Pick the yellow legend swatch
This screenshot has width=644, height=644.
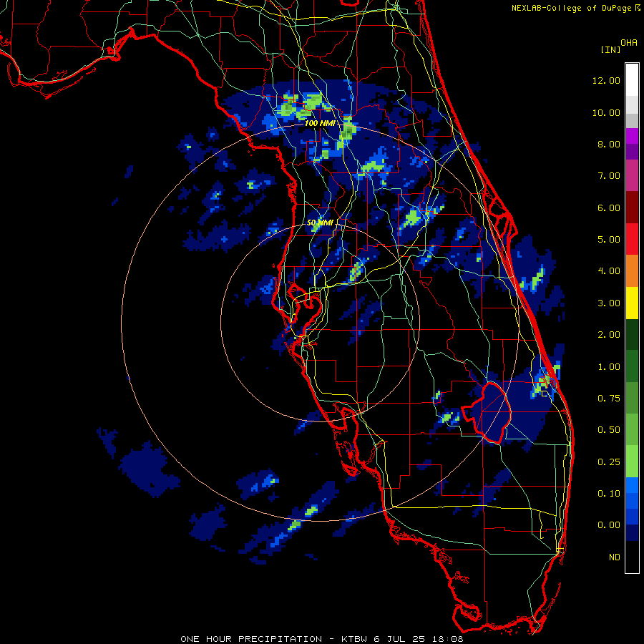coord(632,303)
